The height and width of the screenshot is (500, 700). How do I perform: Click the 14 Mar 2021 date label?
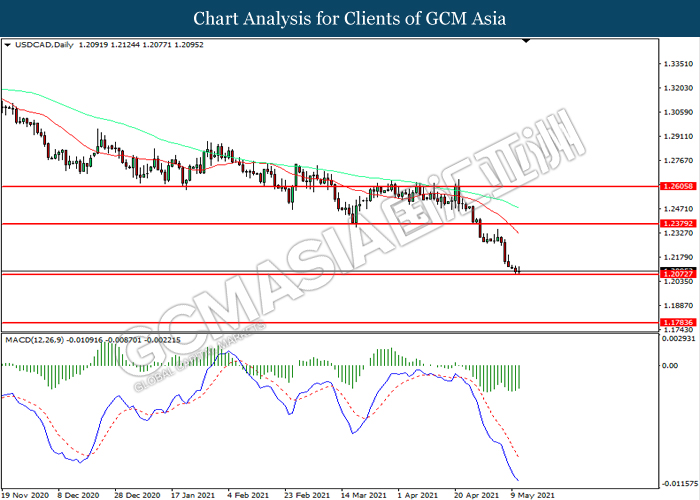click(x=362, y=494)
